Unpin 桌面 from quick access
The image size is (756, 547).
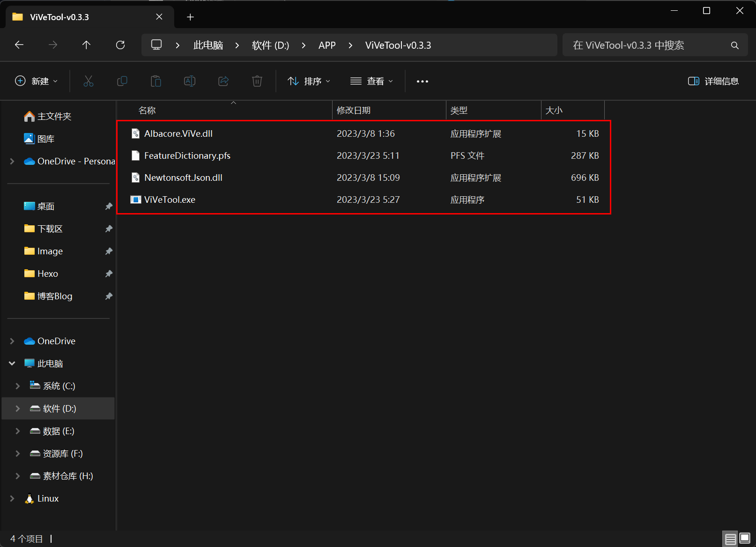(x=109, y=206)
